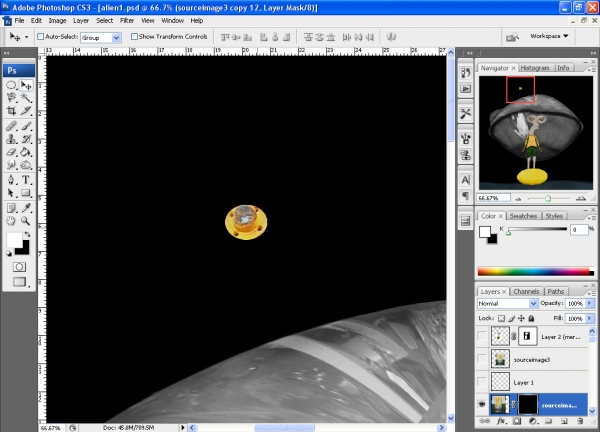Select the Crop tool
The width and height of the screenshot is (600, 432).
(x=11, y=111)
